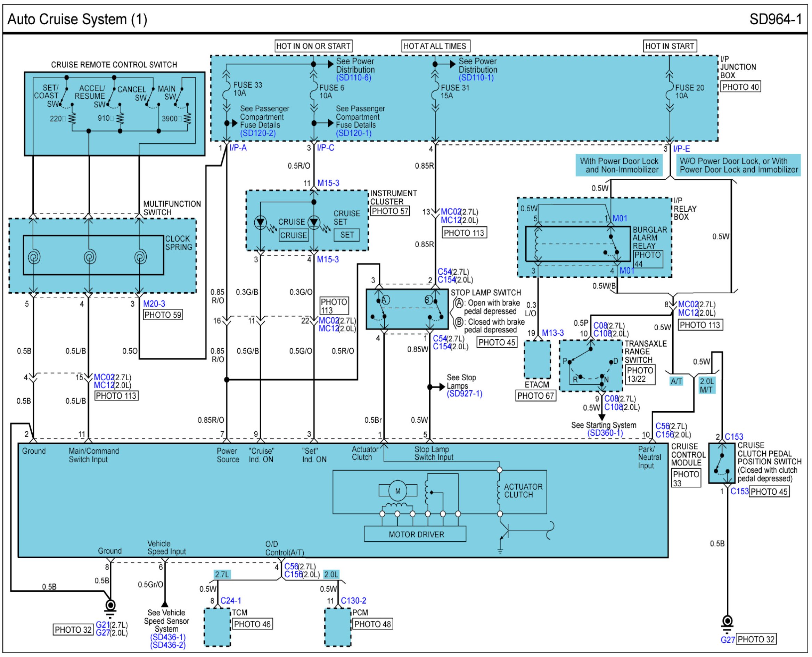Viewport: 812px width, 657px height.
Task: Click PHOTO 57 instrument cluster button
Action: click(x=389, y=211)
